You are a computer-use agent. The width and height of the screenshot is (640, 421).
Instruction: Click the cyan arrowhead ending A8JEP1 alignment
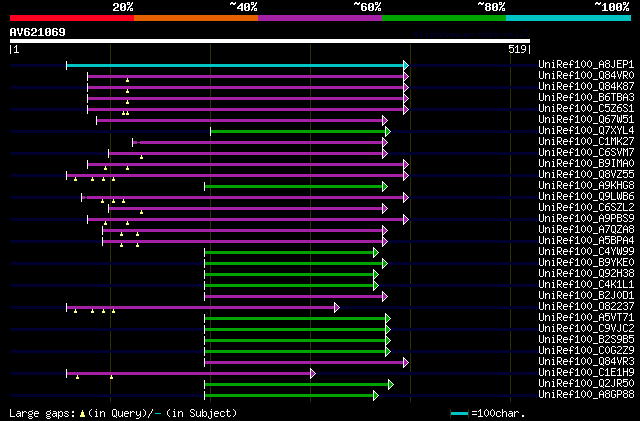click(406, 65)
